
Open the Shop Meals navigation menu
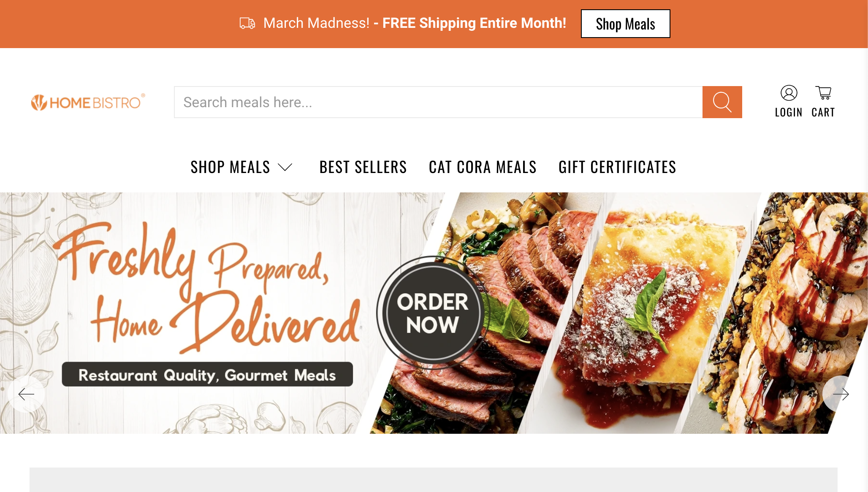tap(230, 167)
